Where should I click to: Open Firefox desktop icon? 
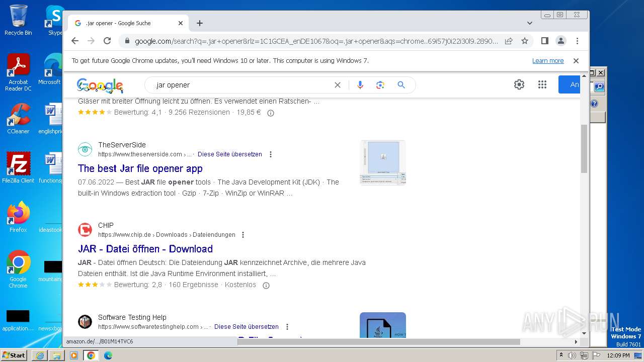pyautogui.click(x=18, y=217)
